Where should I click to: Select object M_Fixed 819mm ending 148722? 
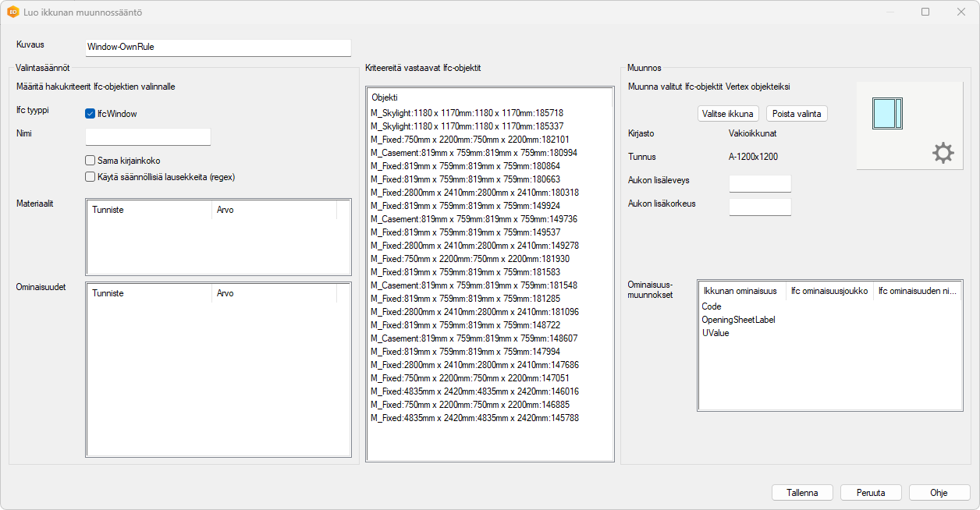click(465, 325)
